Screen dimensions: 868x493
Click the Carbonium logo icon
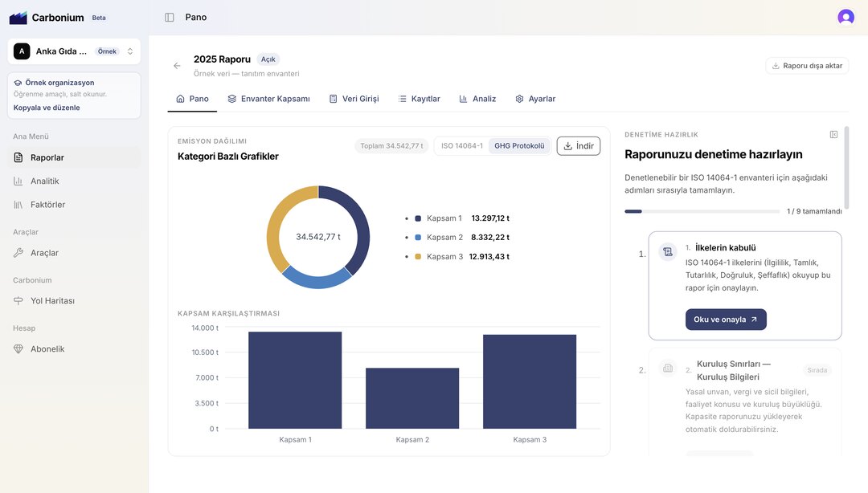click(x=18, y=18)
